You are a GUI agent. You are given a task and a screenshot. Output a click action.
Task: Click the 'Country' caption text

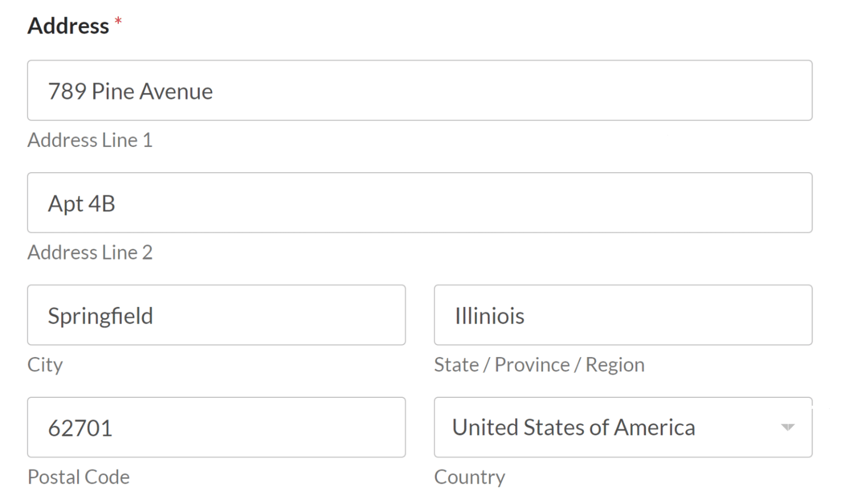(469, 477)
